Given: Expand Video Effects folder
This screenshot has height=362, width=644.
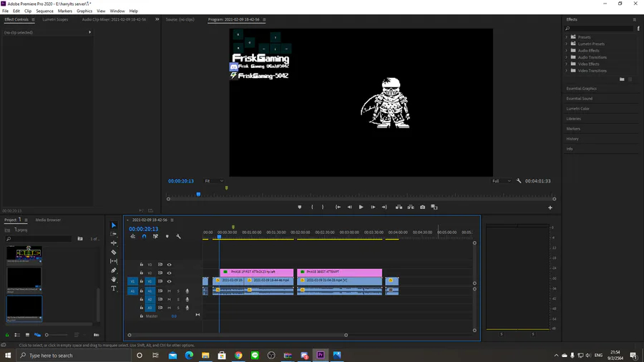Looking at the screenshot, I should pos(567,64).
